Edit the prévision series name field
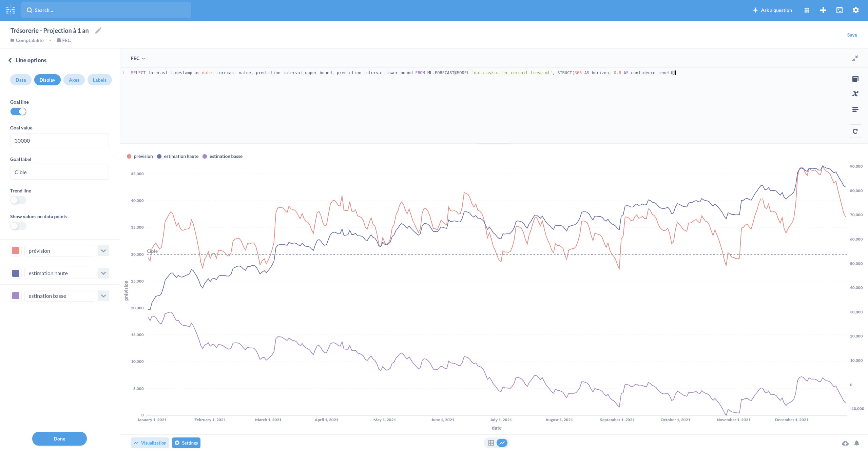Image resolution: width=868 pixels, height=451 pixels. point(60,251)
